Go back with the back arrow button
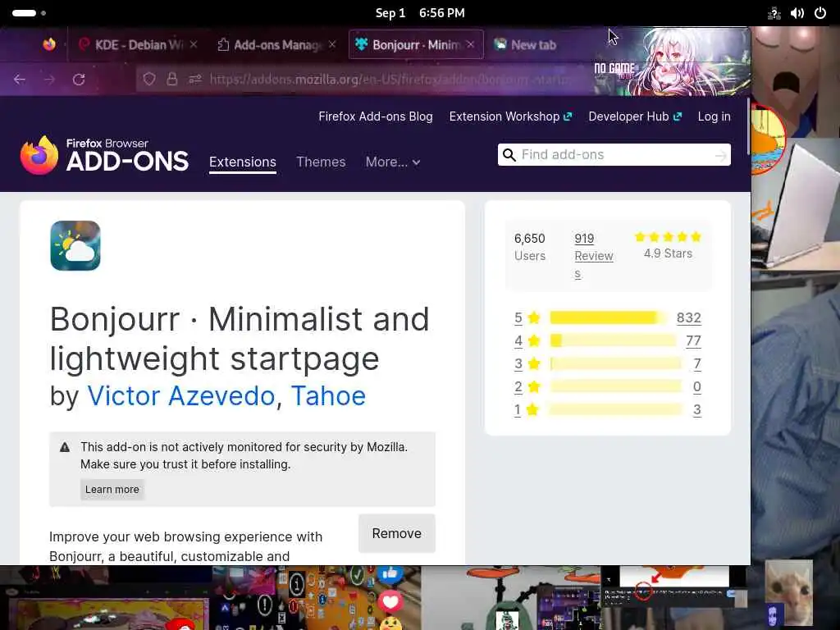 (x=20, y=80)
